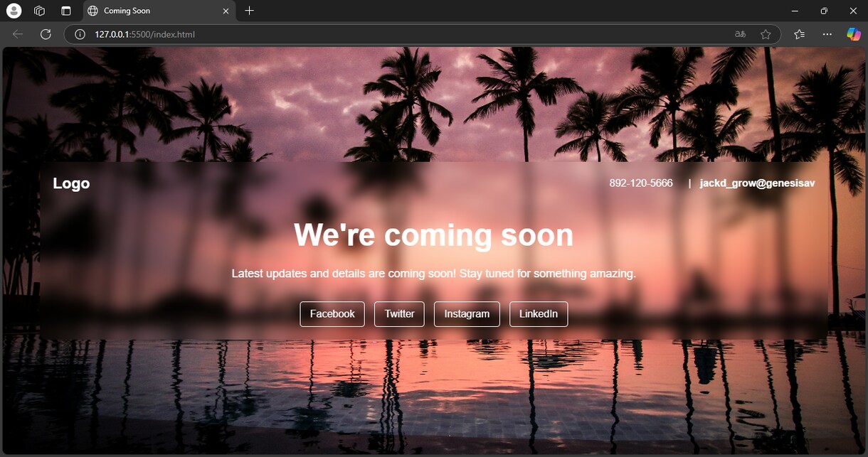
Task: Click the phone number 892-120-5666
Action: pyautogui.click(x=641, y=183)
